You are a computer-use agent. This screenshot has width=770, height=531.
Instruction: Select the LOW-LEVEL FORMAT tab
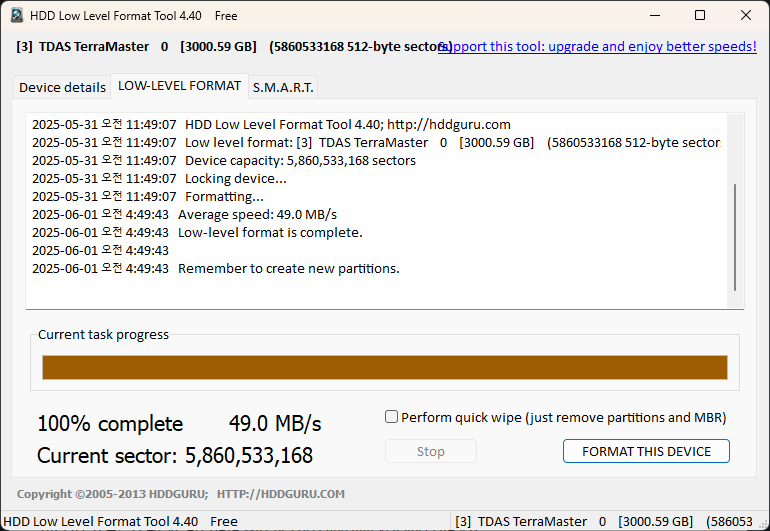(179, 86)
